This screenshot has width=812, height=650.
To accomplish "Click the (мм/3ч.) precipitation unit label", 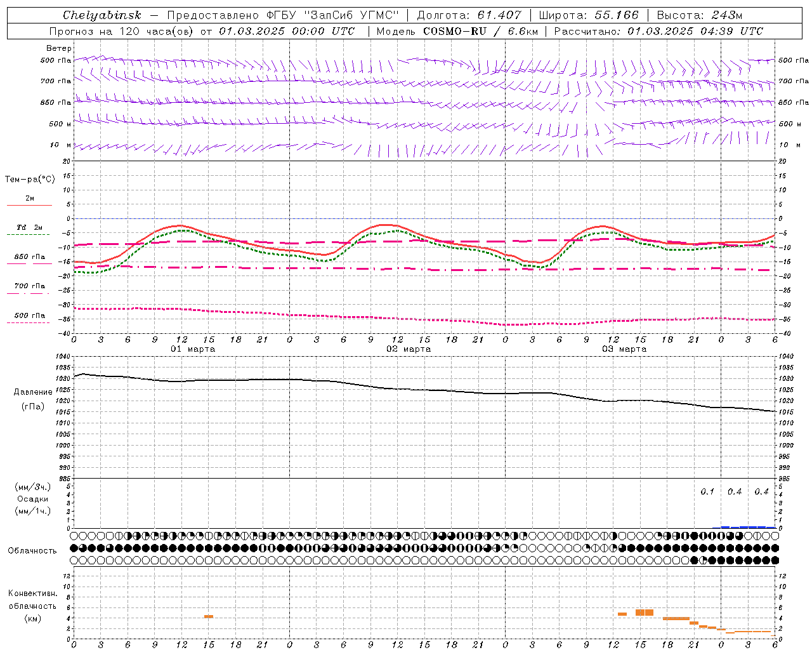I will click(x=33, y=487).
